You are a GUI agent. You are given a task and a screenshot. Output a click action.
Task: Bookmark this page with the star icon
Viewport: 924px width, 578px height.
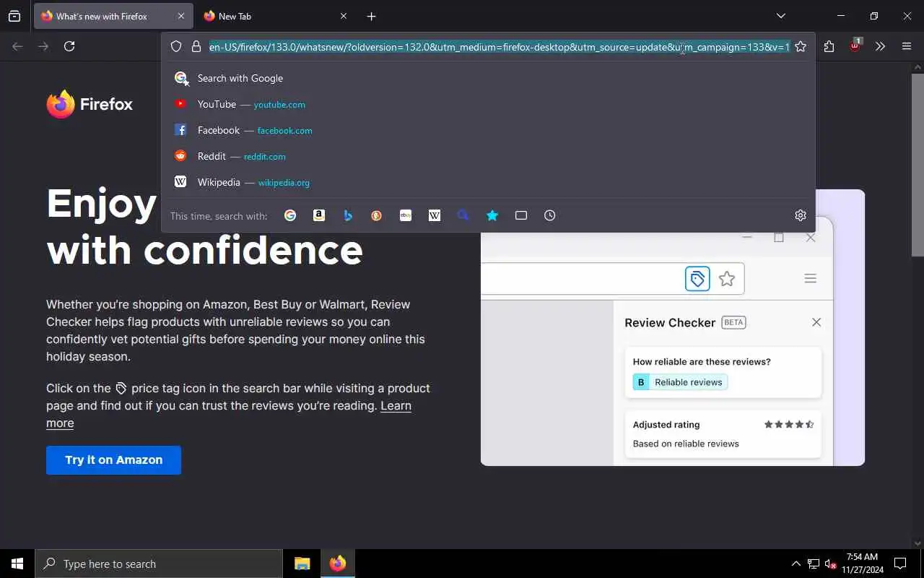[801, 46]
